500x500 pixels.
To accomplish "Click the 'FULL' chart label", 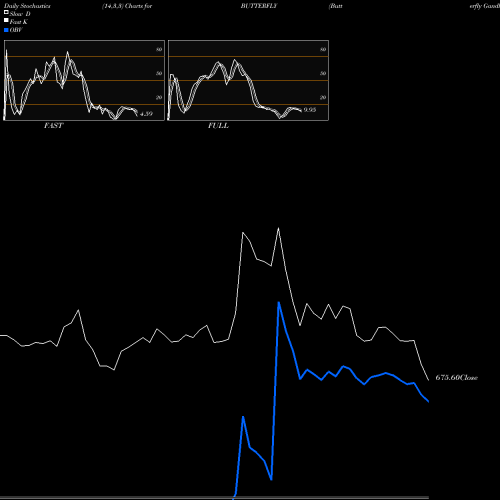I will [x=218, y=126].
